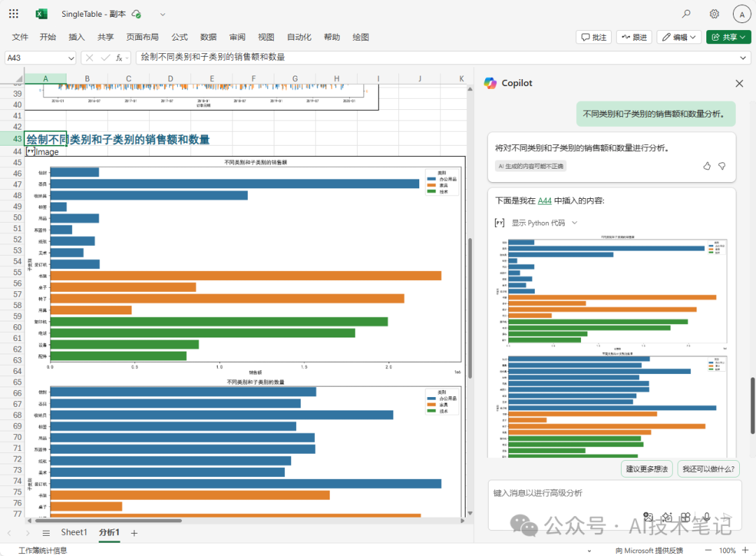Click the add image icon in Copilot input
This screenshot has height=556, width=756.
(648, 516)
